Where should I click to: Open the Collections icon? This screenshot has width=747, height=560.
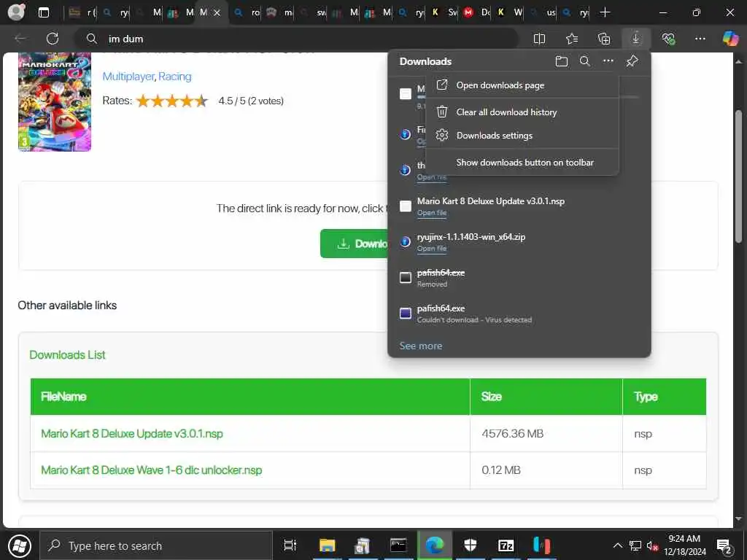pos(603,39)
